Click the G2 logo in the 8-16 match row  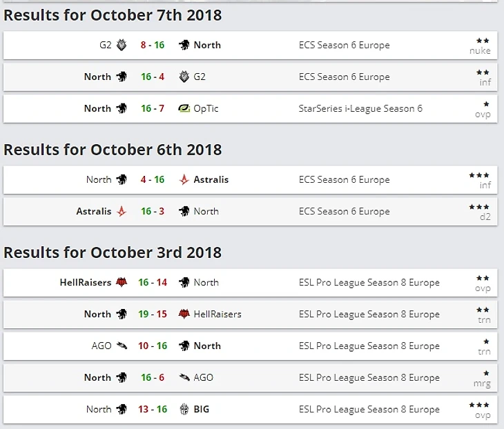pyautogui.click(x=122, y=45)
